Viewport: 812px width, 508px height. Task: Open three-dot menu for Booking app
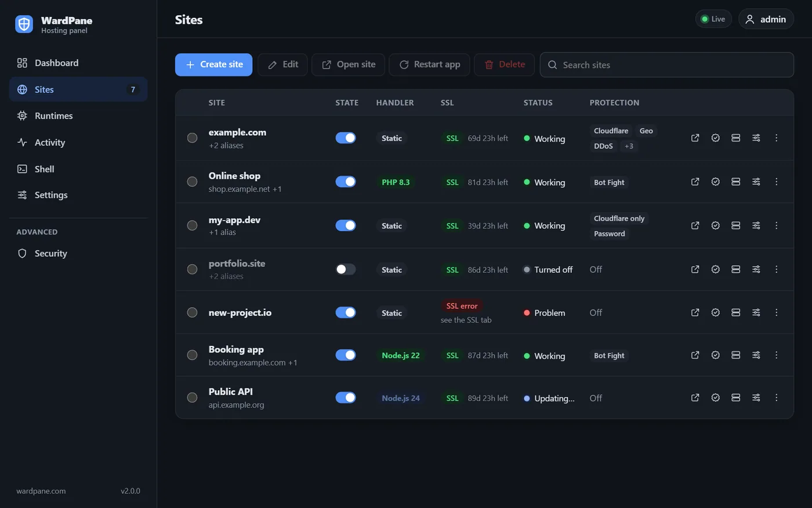pyautogui.click(x=776, y=355)
